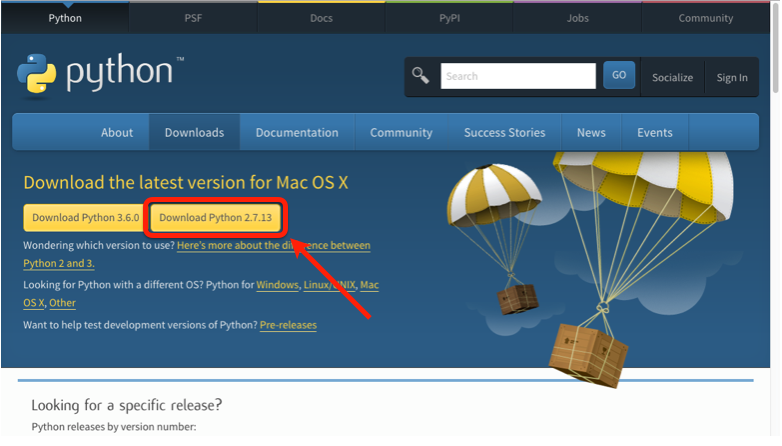Open the PyPI top tab
The image size is (782, 446).
point(449,18)
